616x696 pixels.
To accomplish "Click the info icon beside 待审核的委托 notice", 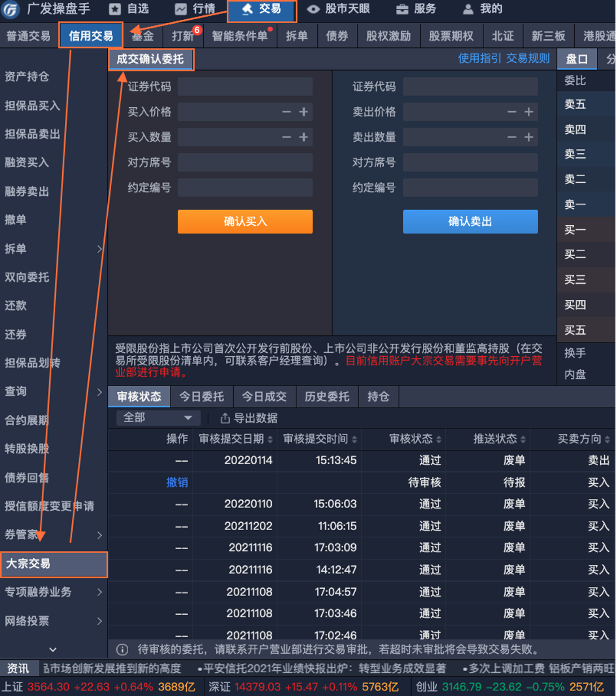I will click(x=122, y=650).
